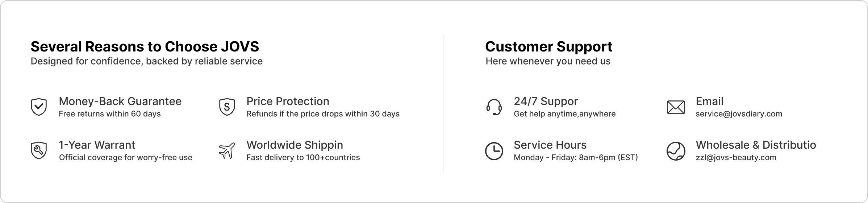This screenshot has width=868, height=203.
Task: Click the wrench shield warranty icon
Action: (38, 150)
